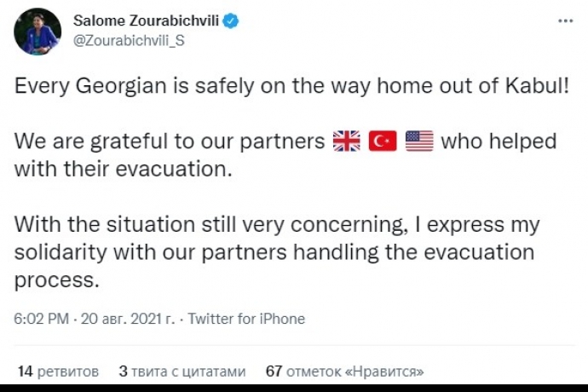
Task: Click the blue verified badge icon
Action: click(x=230, y=22)
